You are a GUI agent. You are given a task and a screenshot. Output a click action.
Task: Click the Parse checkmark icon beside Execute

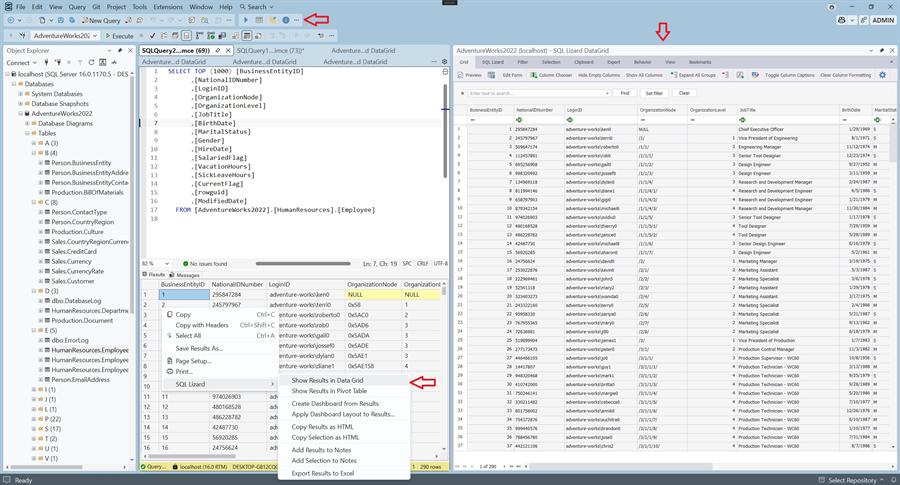click(x=152, y=36)
